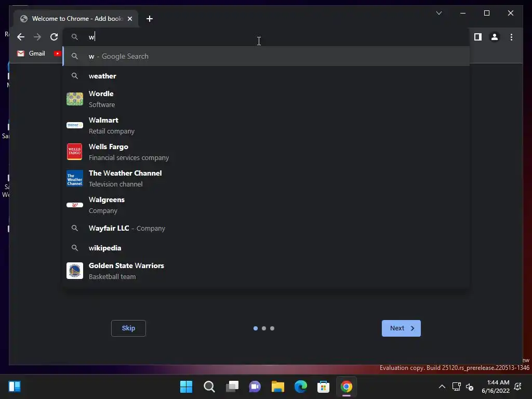Select the second page indicator dot
Viewport: 532px width, 399px height.
(264, 328)
